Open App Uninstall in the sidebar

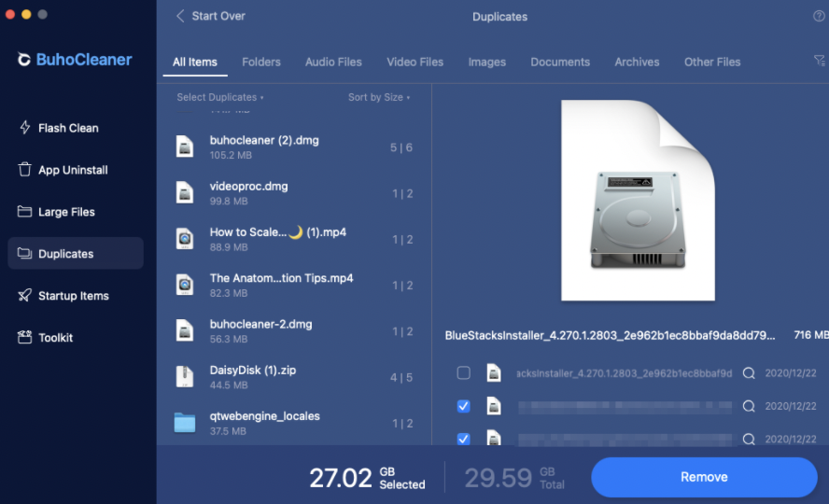click(x=75, y=170)
